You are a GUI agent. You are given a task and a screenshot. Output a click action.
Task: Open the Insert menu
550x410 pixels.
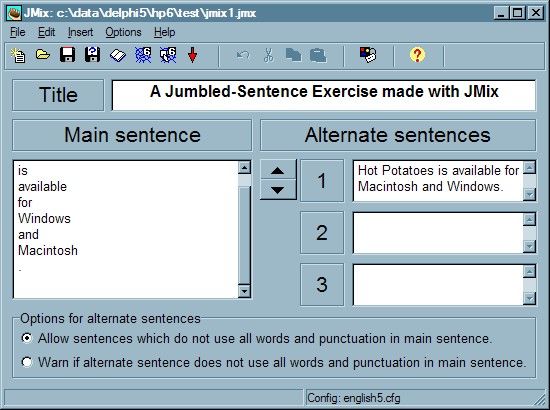[x=80, y=32]
